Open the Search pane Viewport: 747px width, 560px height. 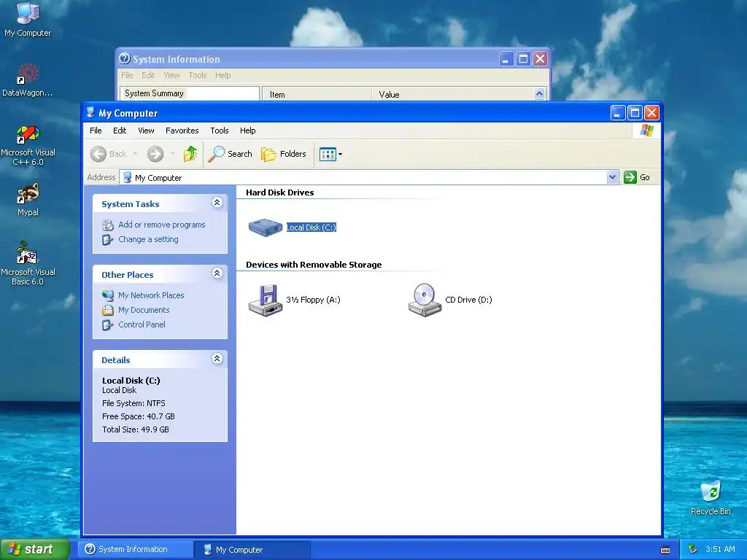230,154
